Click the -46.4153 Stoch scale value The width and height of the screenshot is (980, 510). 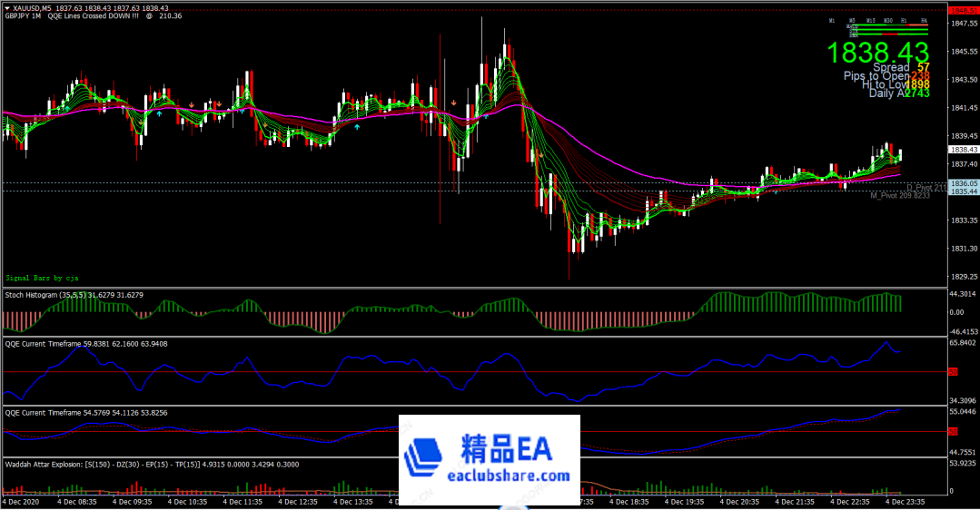click(963, 331)
